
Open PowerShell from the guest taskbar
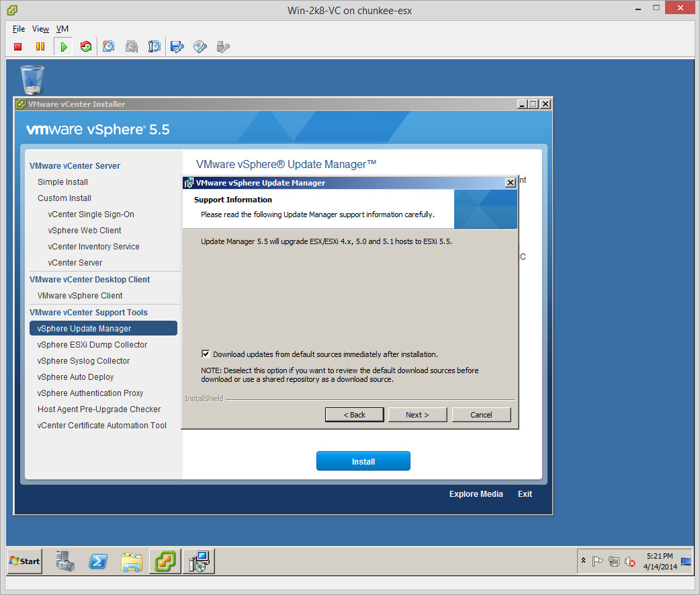98,561
